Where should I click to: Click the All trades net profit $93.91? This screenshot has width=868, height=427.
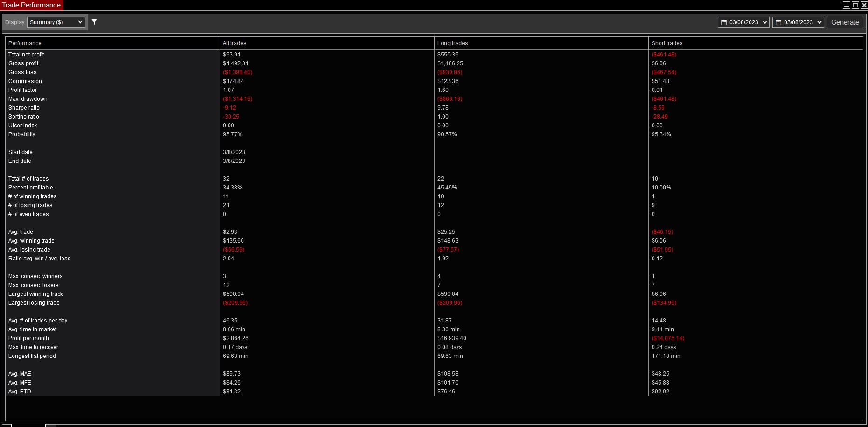point(232,55)
